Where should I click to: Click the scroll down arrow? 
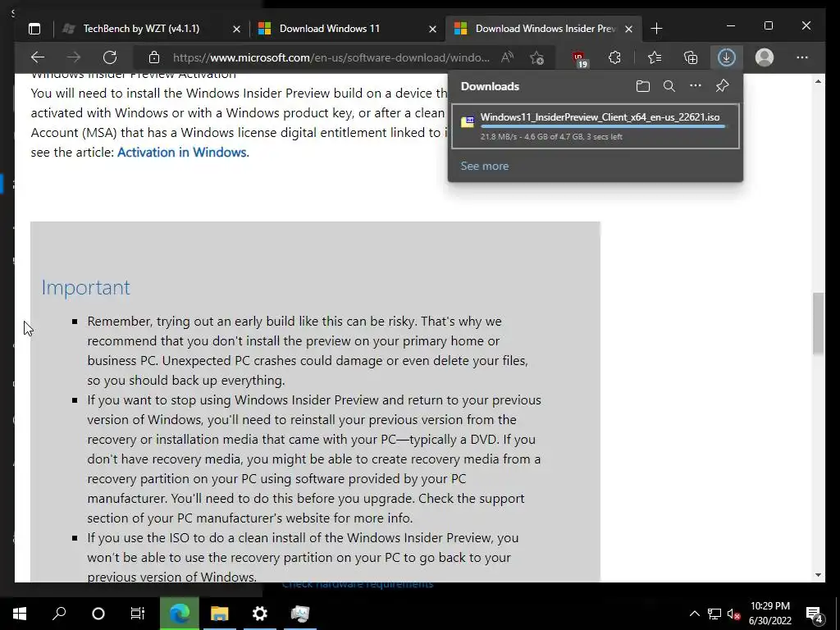click(818, 575)
